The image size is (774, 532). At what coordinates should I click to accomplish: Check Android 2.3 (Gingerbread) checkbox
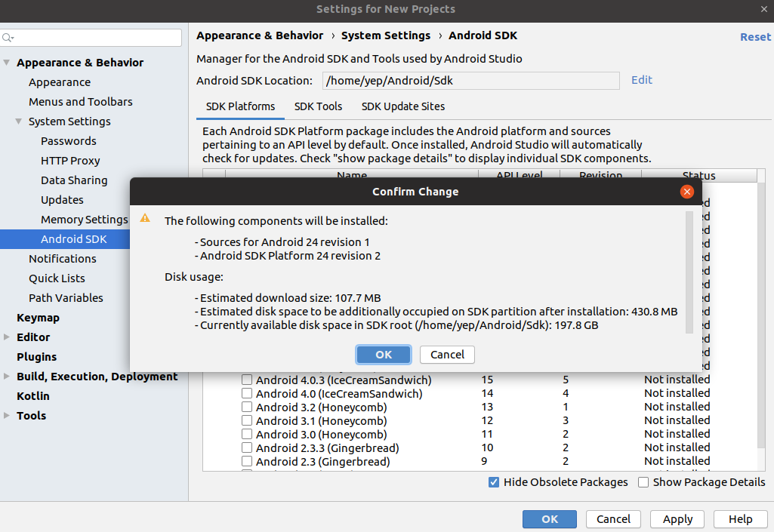click(247, 461)
